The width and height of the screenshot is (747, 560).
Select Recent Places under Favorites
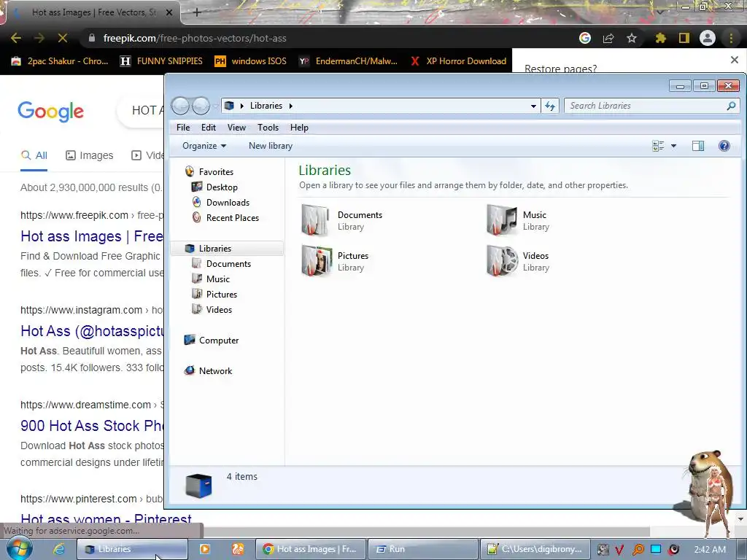pos(233,217)
